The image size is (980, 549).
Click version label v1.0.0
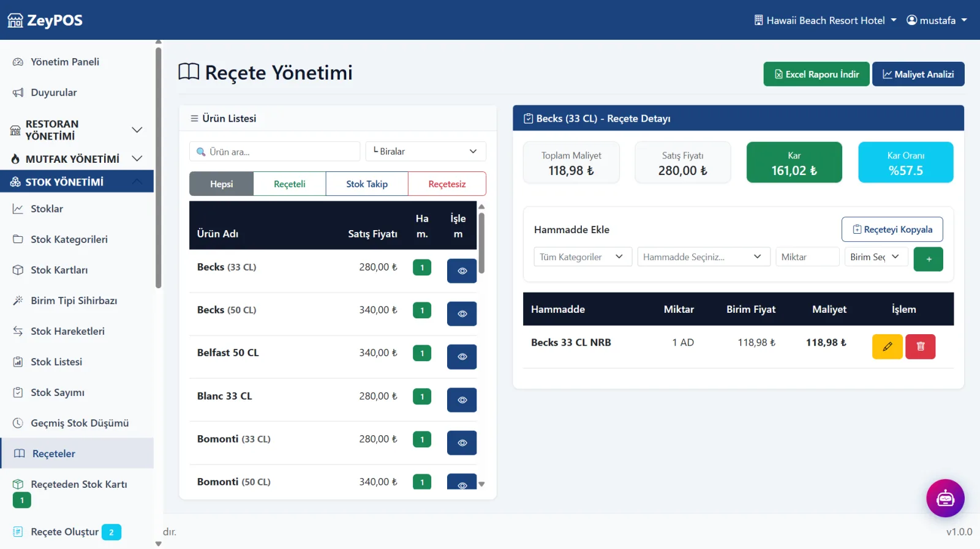[959, 532]
